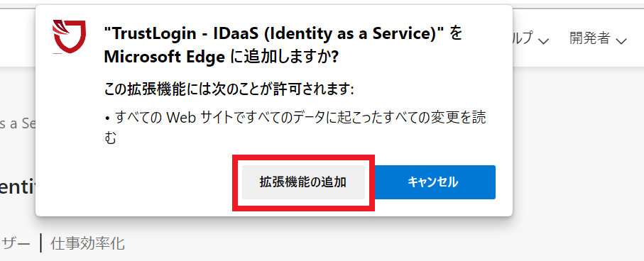The width and height of the screenshot is (644, 261).
Task: Open the 仕事効率化 category link
Action: pyautogui.click(x=87, y=244)
